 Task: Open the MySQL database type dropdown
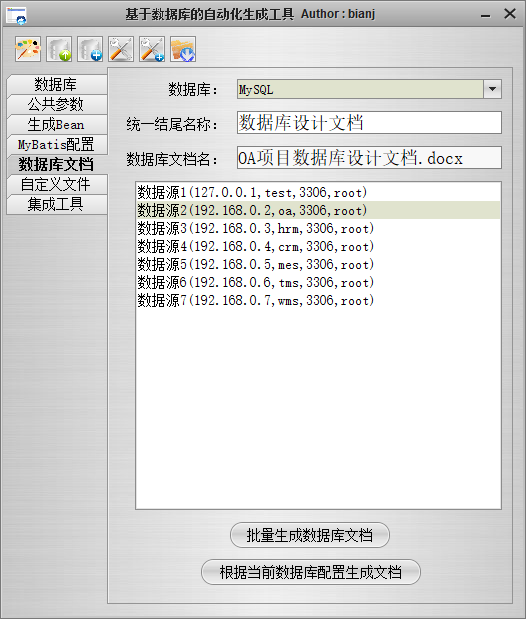coord(492,89)
